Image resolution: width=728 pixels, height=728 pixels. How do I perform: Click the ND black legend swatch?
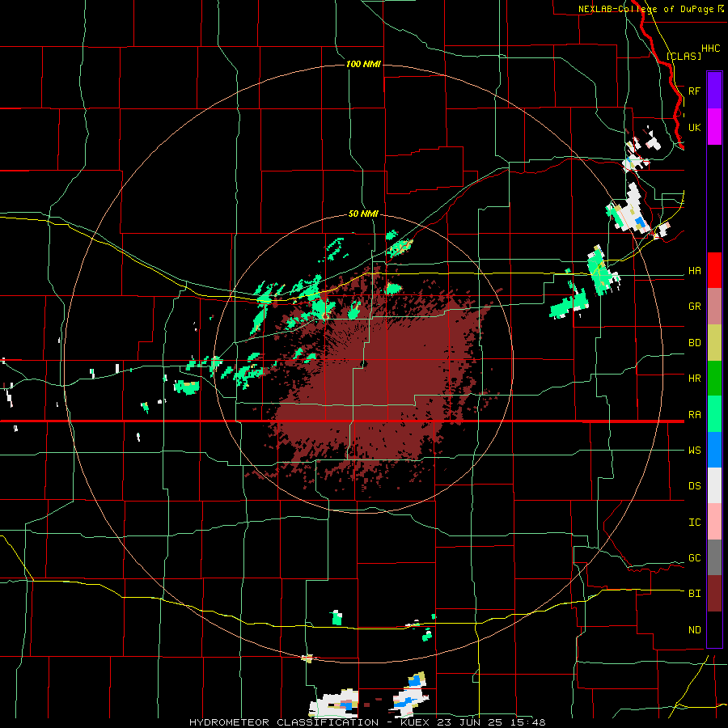[x=714, y=629]
